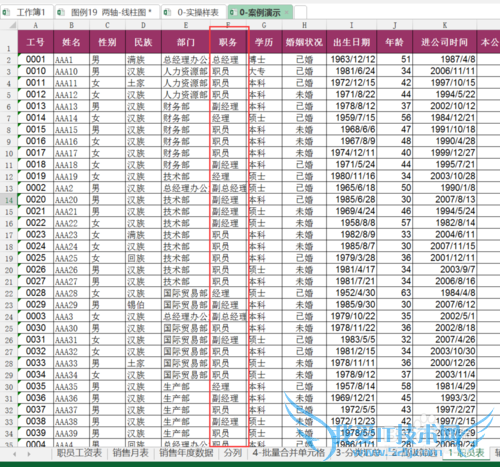This screenshot has width=500, height=467.
Task: Click the 工号 header cell
Action: (x=35, y=42)
